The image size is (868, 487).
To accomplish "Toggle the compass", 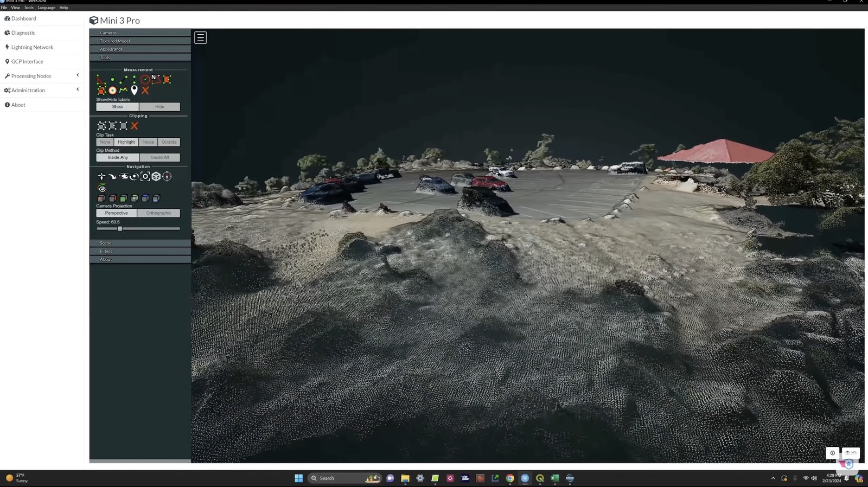I will pos(167,176).
